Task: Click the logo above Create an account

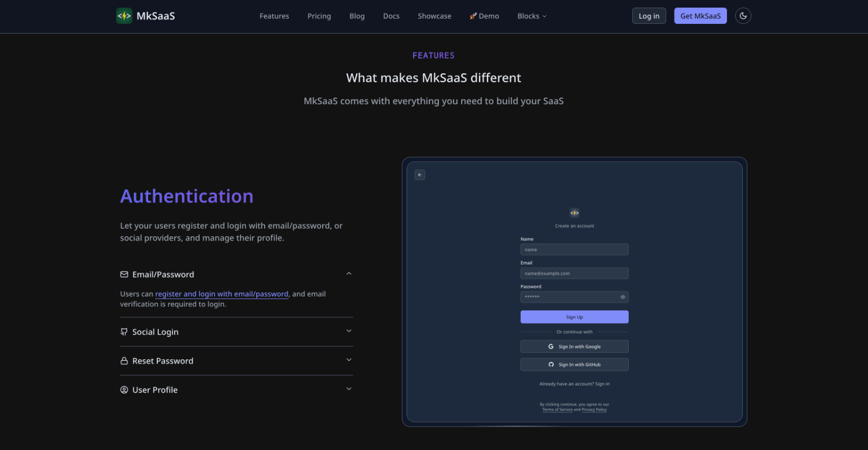Action: click(x=575, y=213)
